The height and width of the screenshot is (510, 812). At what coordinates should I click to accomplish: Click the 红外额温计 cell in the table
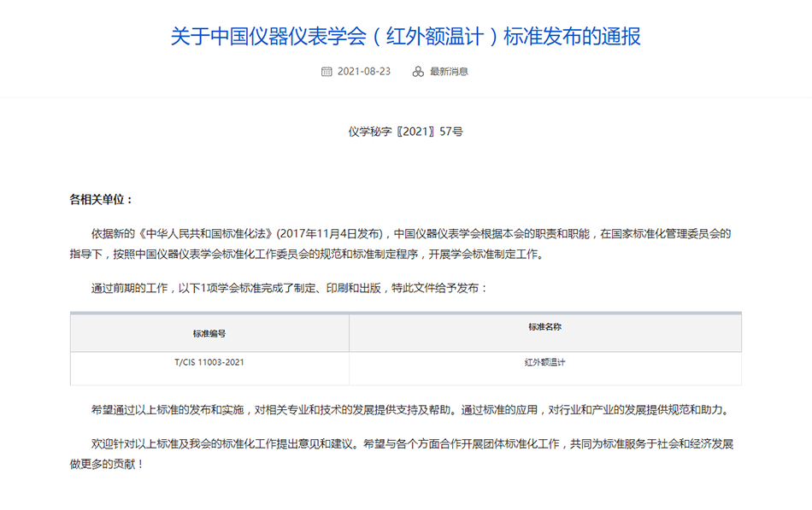(544, 362)
